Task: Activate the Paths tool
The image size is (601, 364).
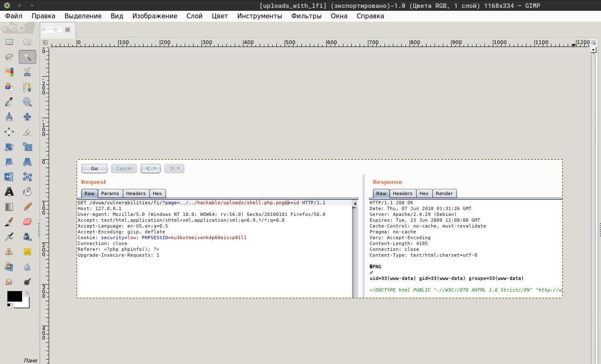Action: 27,87
